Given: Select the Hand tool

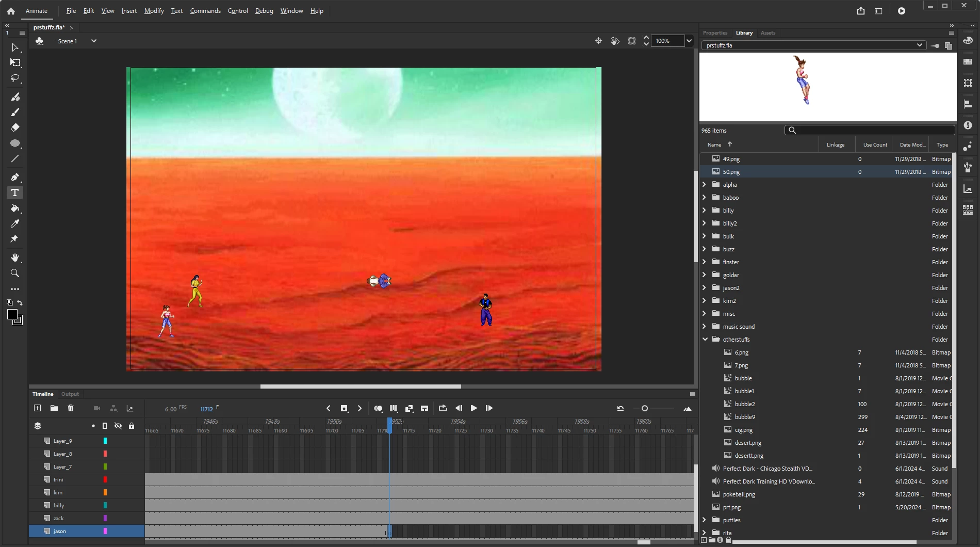Looking at the screenshot, I should pos(15,258).
